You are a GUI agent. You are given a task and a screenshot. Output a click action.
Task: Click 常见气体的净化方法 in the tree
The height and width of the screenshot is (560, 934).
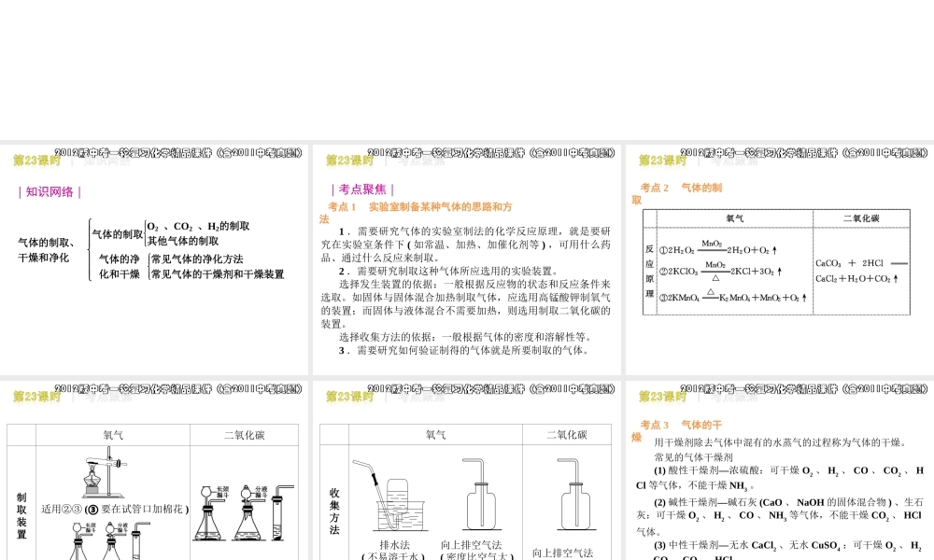pos(196,259)
